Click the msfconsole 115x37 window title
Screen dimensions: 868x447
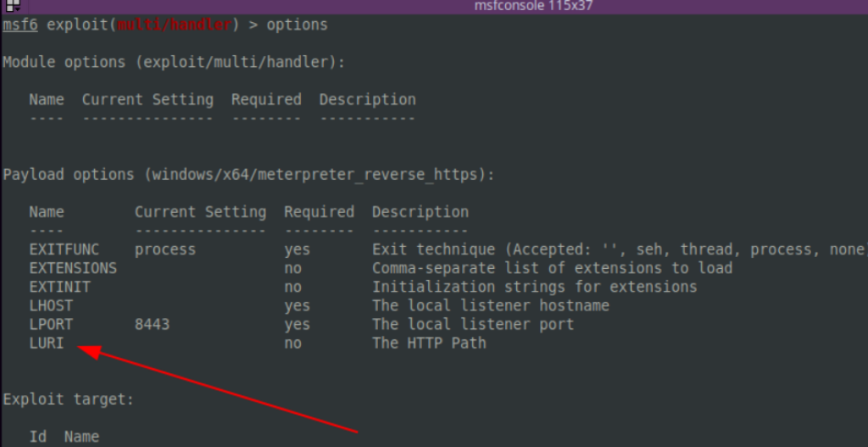click(x=533, y=6)
